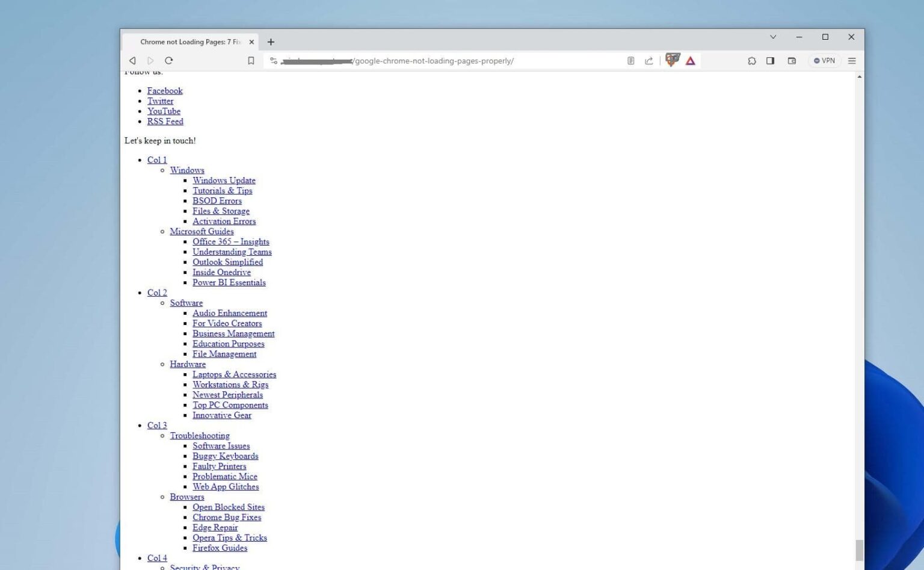Screen dimensions: 924x570
Task: Switch to the Chrome not Loading Pages tab
Action: (189, 42)
